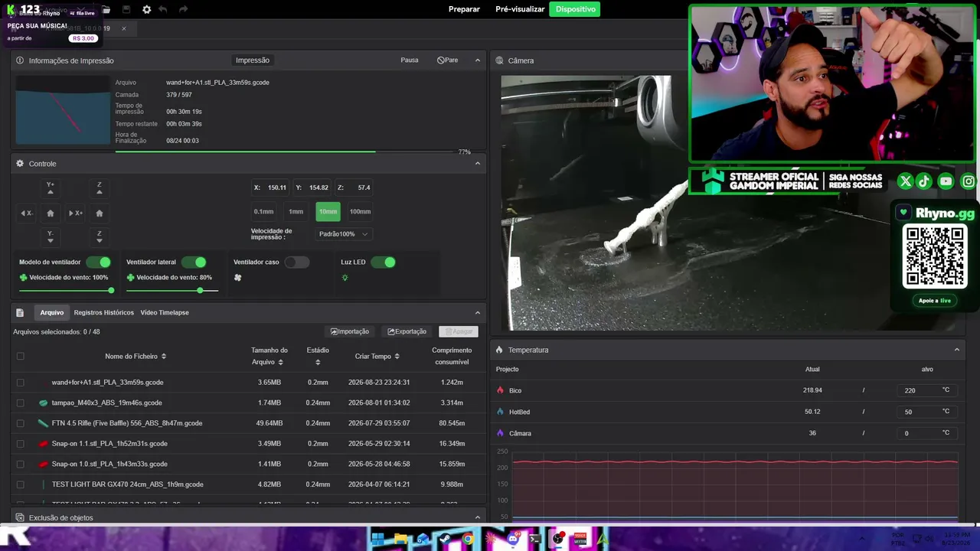Open the Vídeo Timelapse tab
The image size is (980, 551).
pyautogui.click(x=165, y=312)
